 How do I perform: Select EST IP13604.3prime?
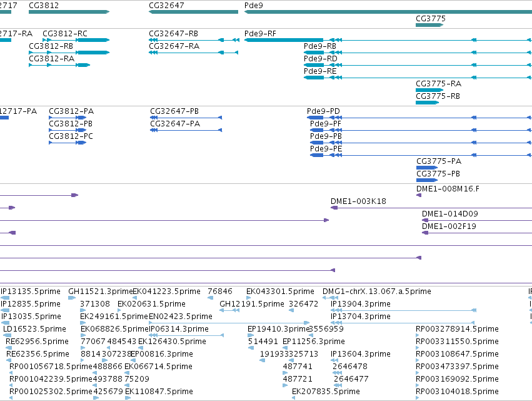tap(361, 354)
